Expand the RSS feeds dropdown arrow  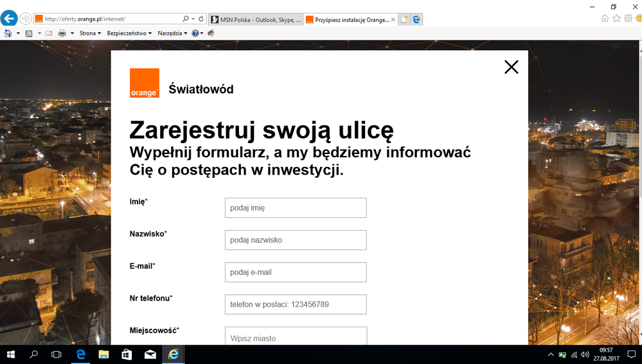click(39, 33)
